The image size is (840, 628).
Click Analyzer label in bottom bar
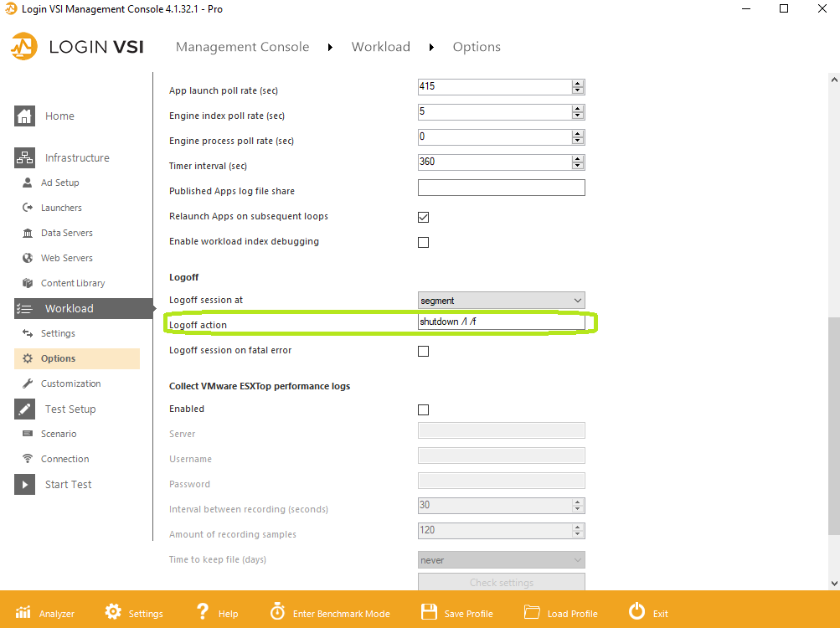(57, 614)
